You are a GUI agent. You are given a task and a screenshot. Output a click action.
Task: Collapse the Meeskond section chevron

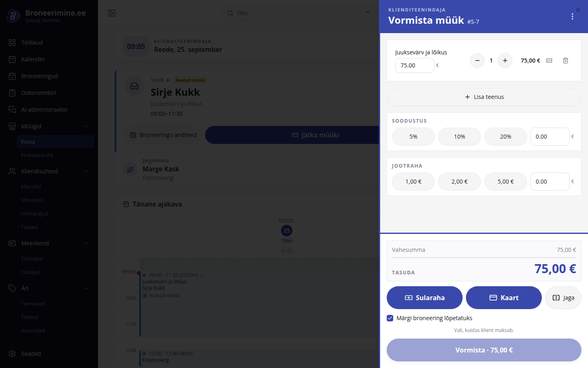pos(87,243)
